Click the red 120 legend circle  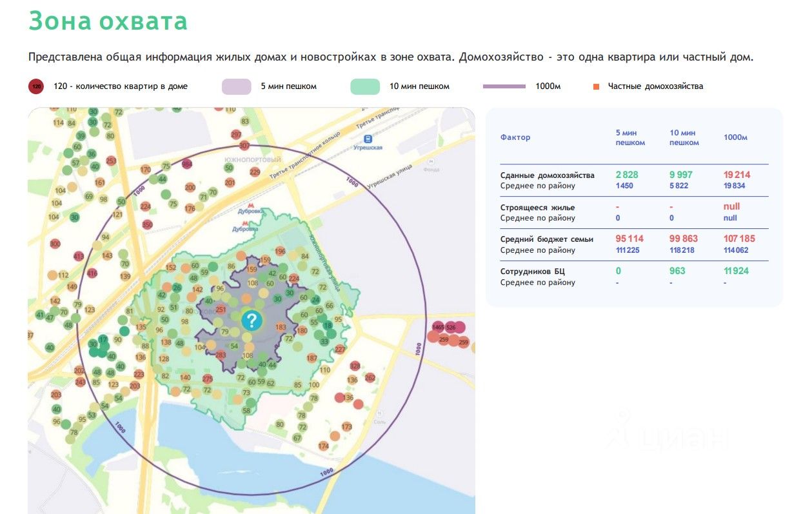tap(37, 86)
